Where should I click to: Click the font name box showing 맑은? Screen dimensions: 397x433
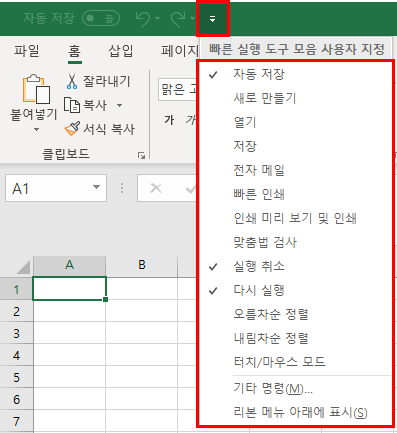pos(178,89)
